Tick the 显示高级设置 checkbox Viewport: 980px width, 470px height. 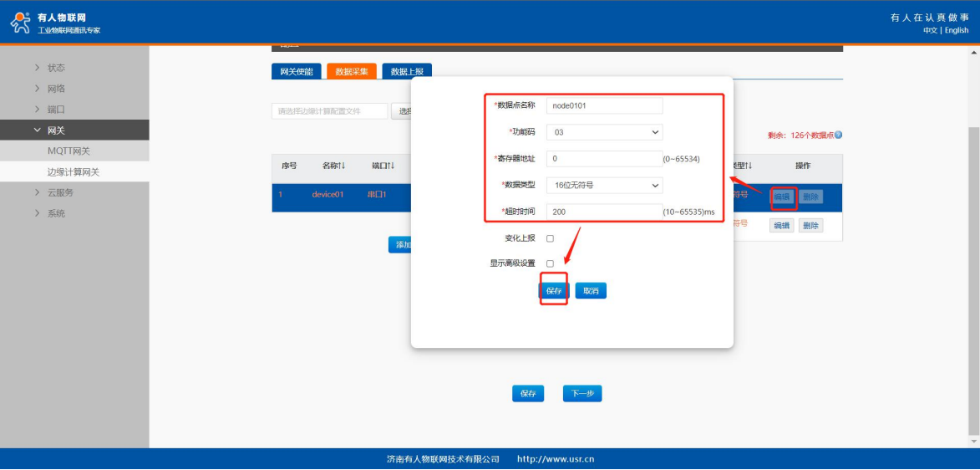(550, 263)
